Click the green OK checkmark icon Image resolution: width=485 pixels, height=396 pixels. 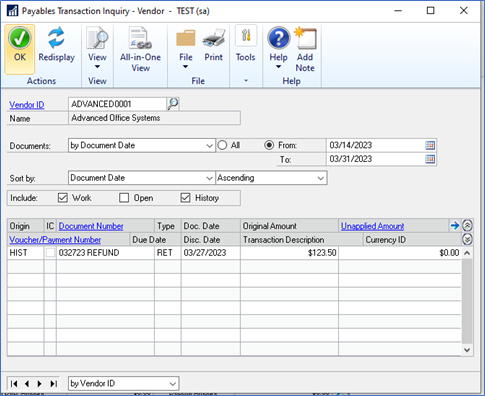pyautogui.click(x=20, y=38)
